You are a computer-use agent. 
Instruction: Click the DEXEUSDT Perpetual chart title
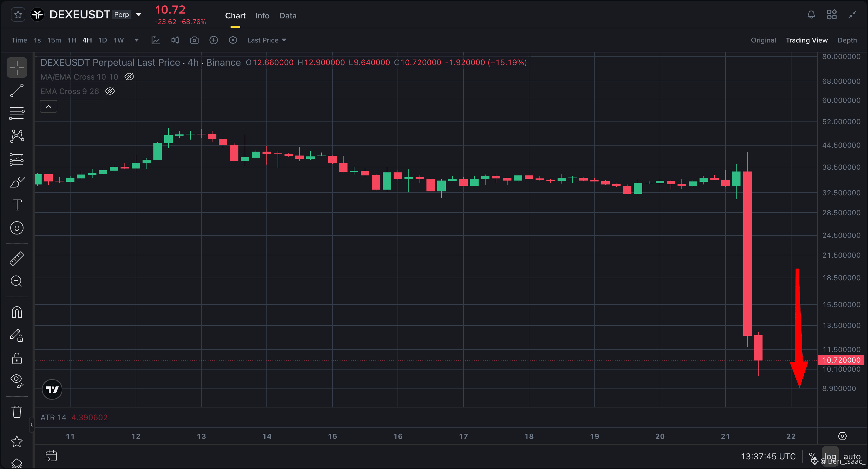(x=140, y=62)
